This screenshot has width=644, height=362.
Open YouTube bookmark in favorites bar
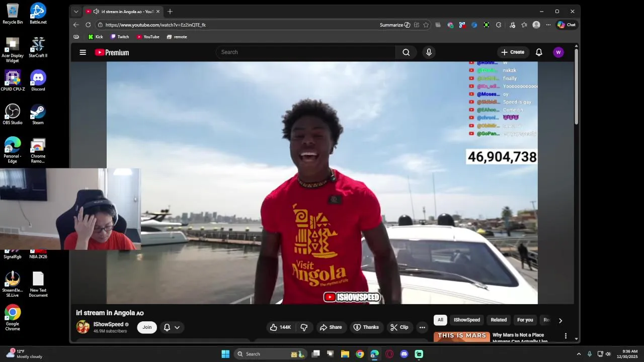tap(148, 37)
